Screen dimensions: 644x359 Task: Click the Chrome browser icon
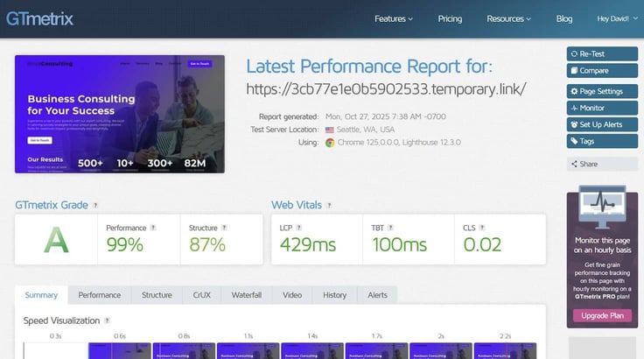point(330,143)
